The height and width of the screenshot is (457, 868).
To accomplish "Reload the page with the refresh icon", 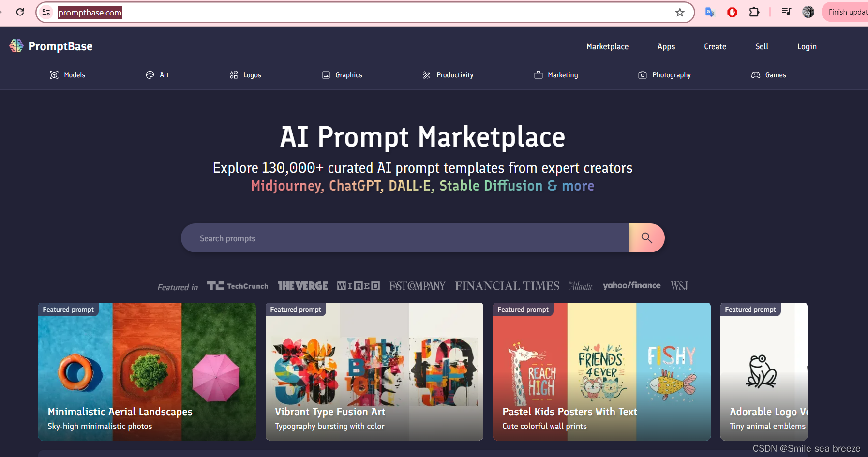I will (20, 12).
